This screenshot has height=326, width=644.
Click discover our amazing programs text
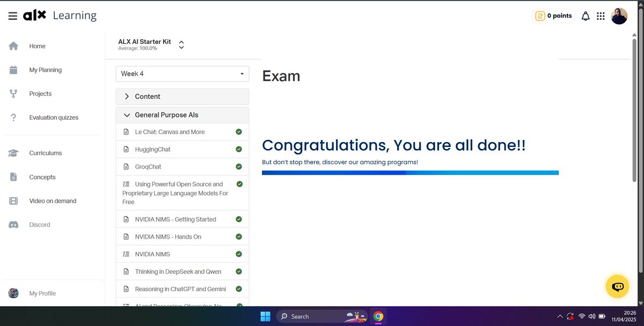click(x=370, y=162)
